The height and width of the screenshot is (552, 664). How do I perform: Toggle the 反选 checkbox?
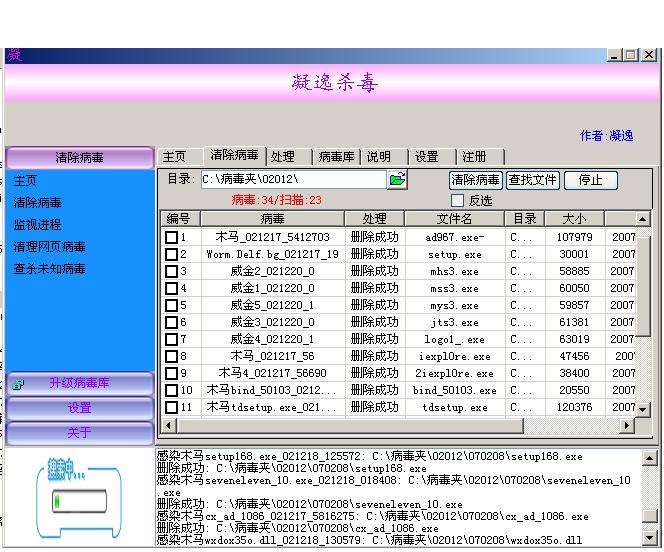pyautogui.click(x=457, y=200)
